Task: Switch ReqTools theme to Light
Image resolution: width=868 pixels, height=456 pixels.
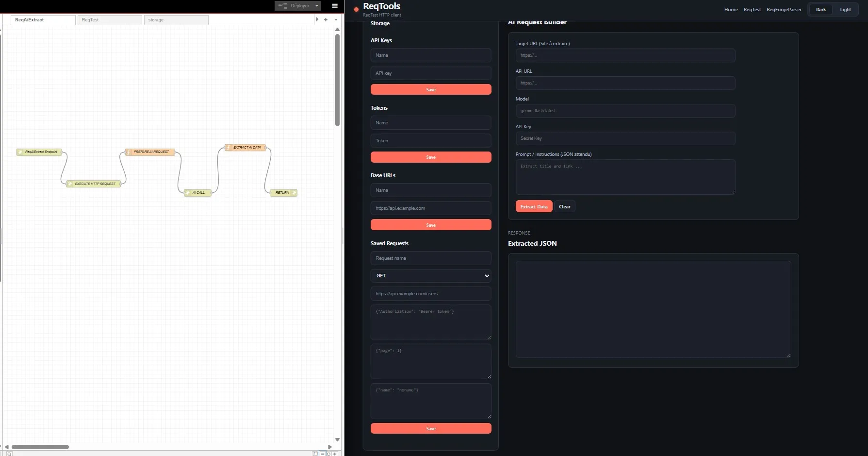Action: 845,9
